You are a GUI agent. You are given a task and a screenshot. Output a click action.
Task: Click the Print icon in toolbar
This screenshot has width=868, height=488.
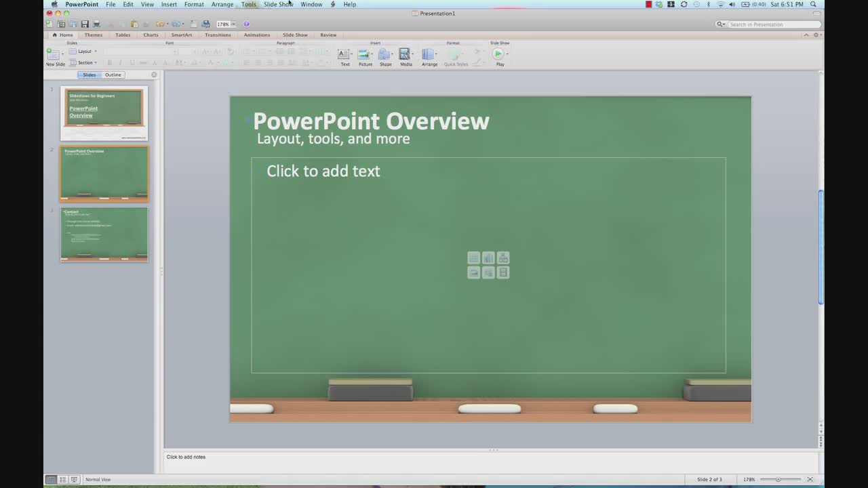(96, 24)
